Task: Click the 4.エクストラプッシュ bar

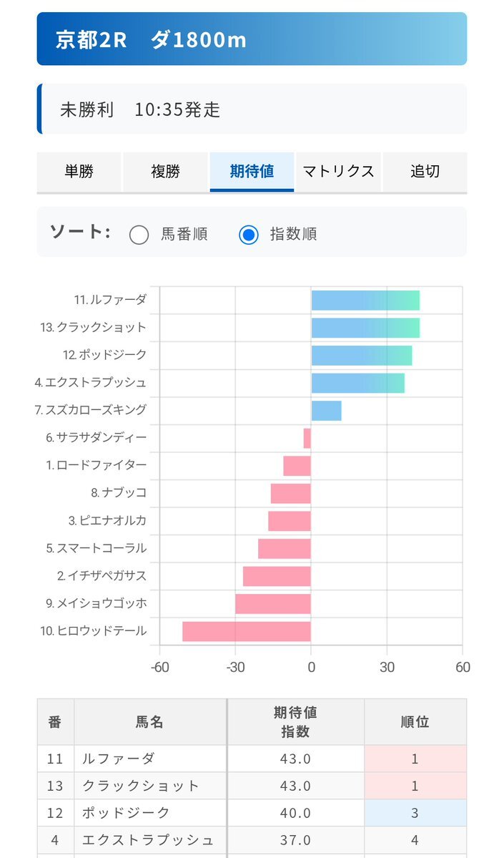Action: tap(357, 383)
